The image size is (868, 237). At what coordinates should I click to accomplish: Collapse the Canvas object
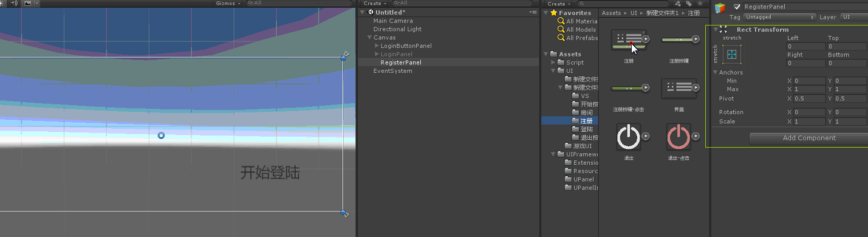point(369,38)
